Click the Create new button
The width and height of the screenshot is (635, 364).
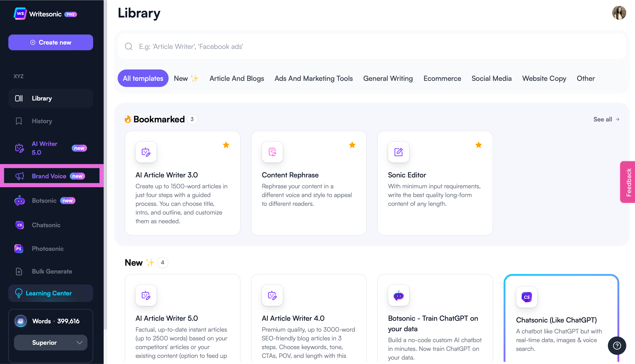[x=51, y=42]
